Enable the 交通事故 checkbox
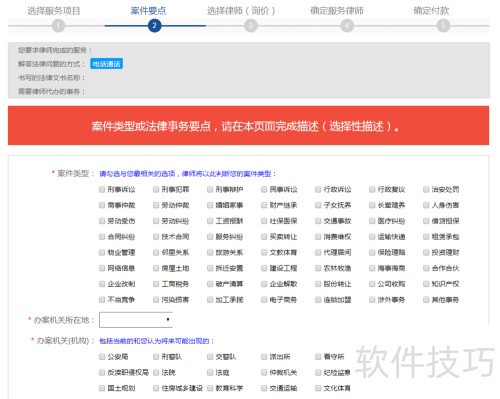This screenshot has height=399, width=500. point(318,221)
